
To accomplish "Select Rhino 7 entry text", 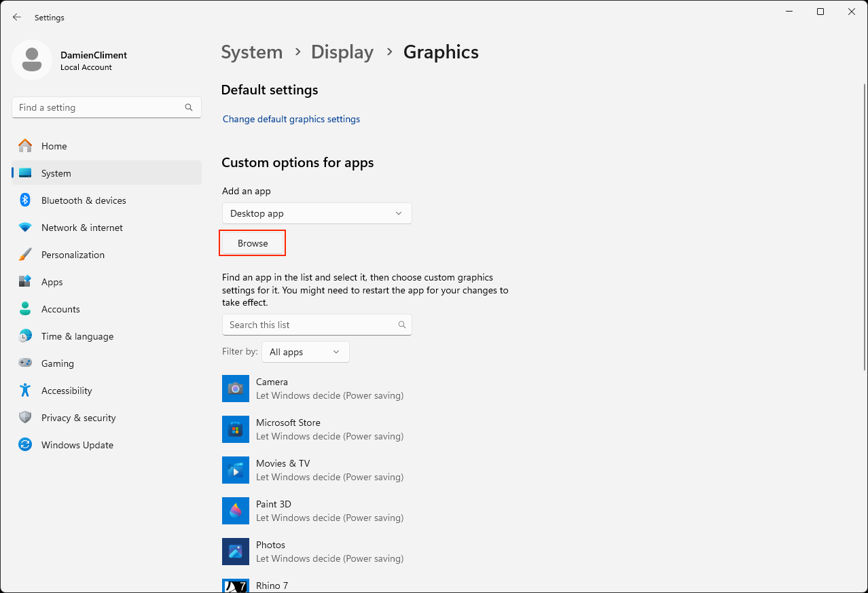I will click(272, 586).
